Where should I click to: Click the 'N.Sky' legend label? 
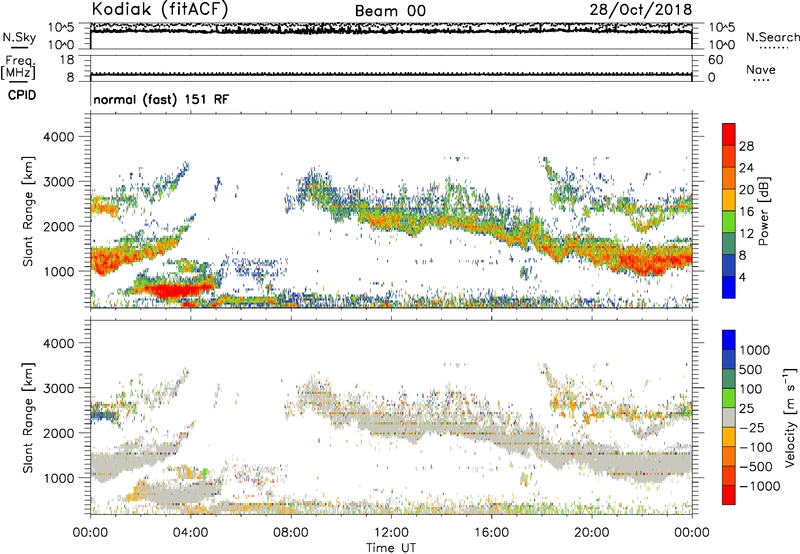click(x=19, y=37)
